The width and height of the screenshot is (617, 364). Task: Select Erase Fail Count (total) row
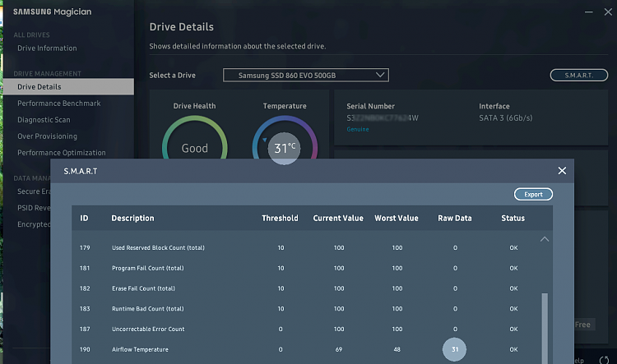point(306,288)
